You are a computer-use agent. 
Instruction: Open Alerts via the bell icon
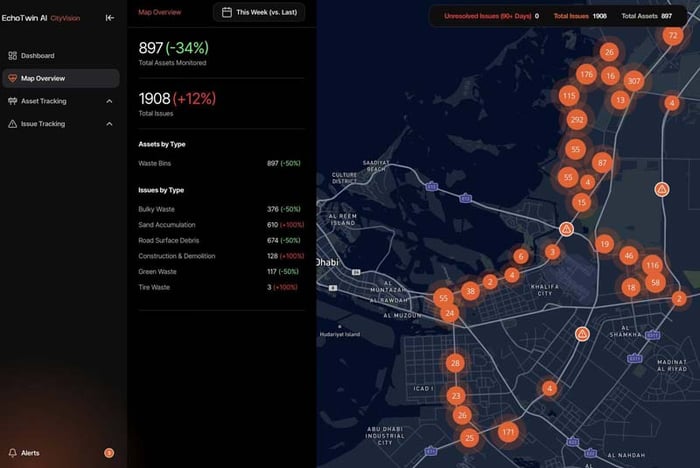[x=13, y=453]
